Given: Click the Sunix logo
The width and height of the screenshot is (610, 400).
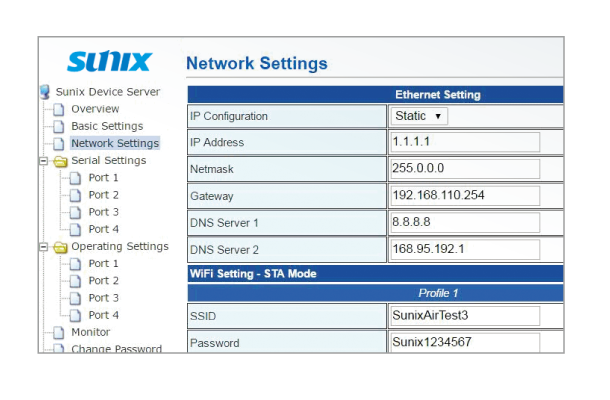Looking at the screenshot, I should click(109, 61).
